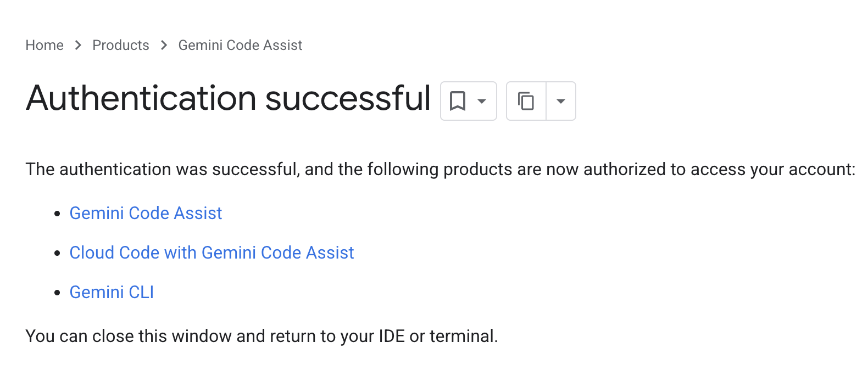
Task: Open the Cloud Code with Gemini Code Assist link
Action: (212, 253)
